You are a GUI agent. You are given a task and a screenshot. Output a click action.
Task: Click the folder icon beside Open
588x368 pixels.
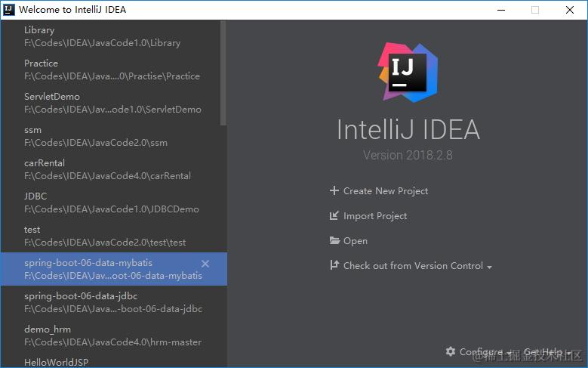tap(334, 241)
